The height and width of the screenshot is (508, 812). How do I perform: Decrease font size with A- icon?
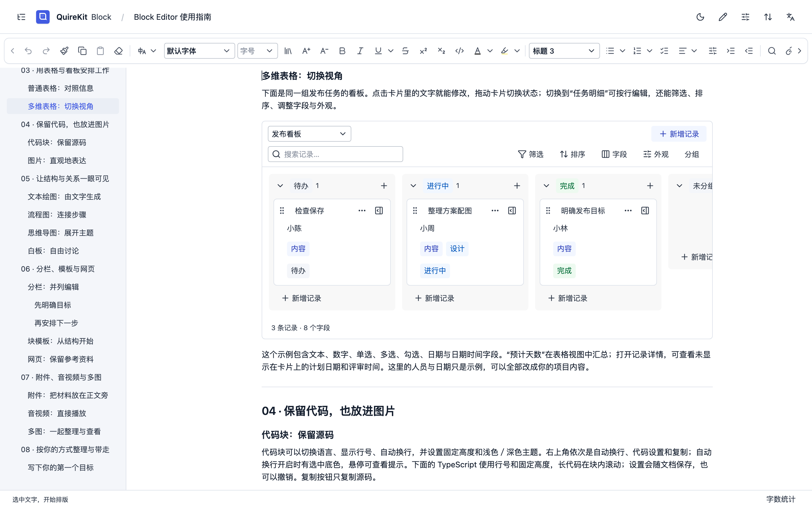324,51
